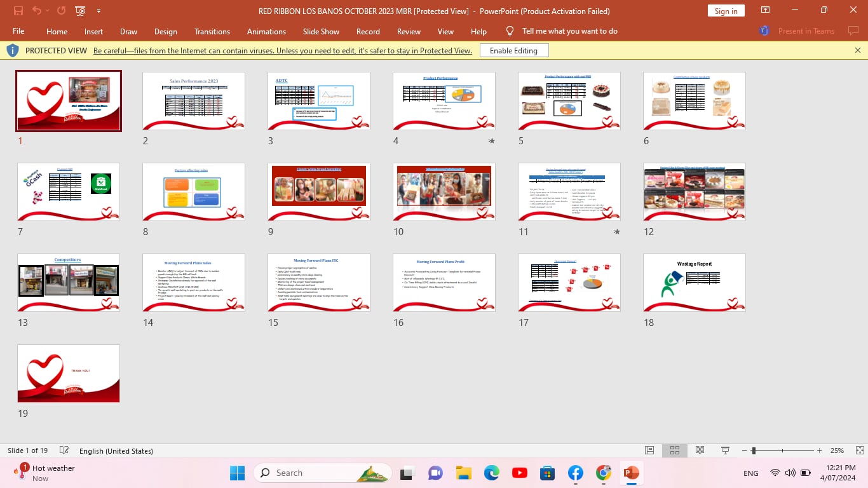Start slideshow from beginning icon

click(80, 11)
